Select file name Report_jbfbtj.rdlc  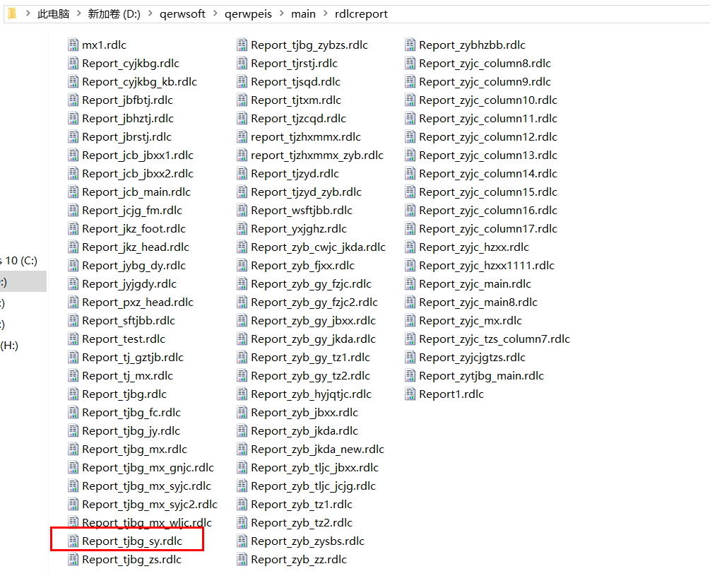(128, 100)
